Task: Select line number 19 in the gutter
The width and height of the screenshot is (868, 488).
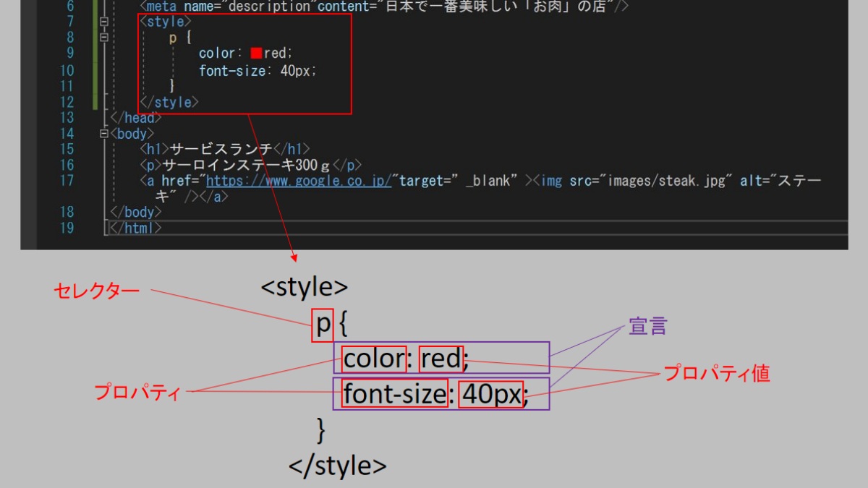Action: (x=66, y=228)
